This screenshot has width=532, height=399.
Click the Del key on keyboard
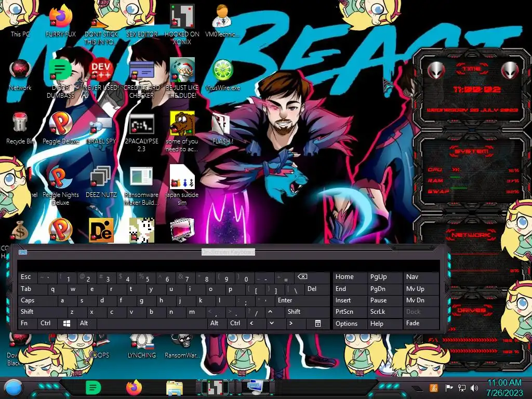pyautogui.click(x=317, y=289)
